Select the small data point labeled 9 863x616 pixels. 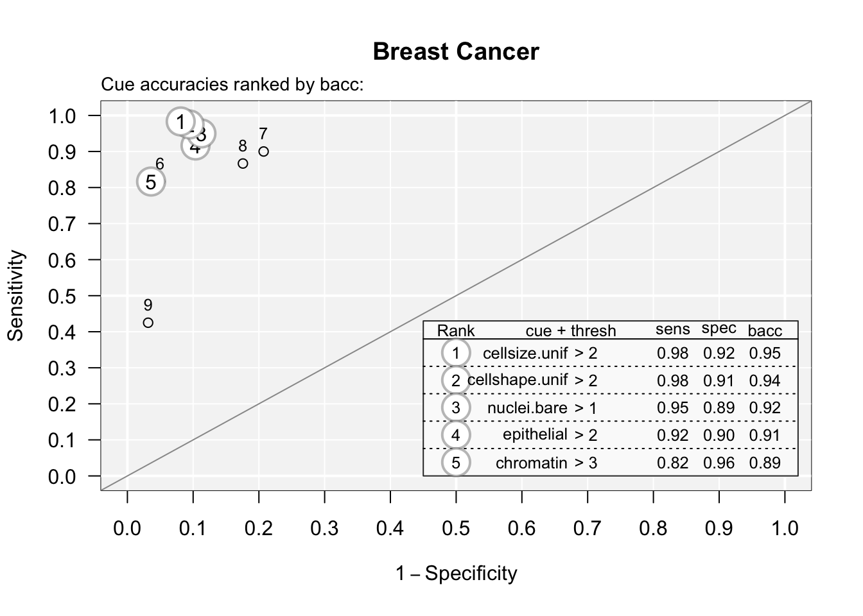(x=148, y=323)
